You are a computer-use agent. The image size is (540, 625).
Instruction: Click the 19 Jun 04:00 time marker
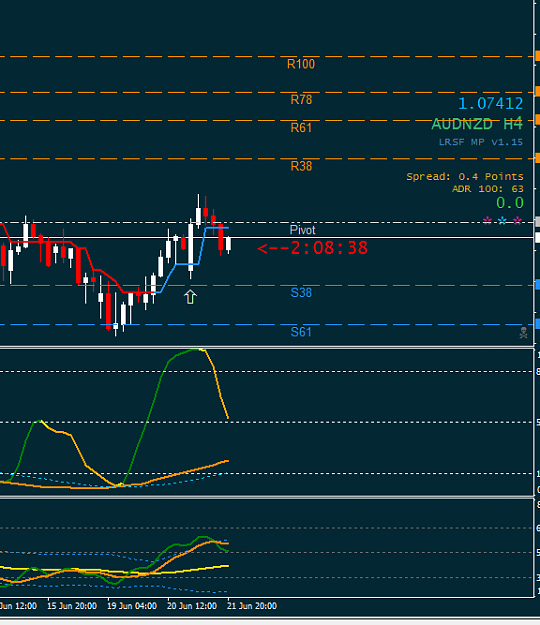132,606
